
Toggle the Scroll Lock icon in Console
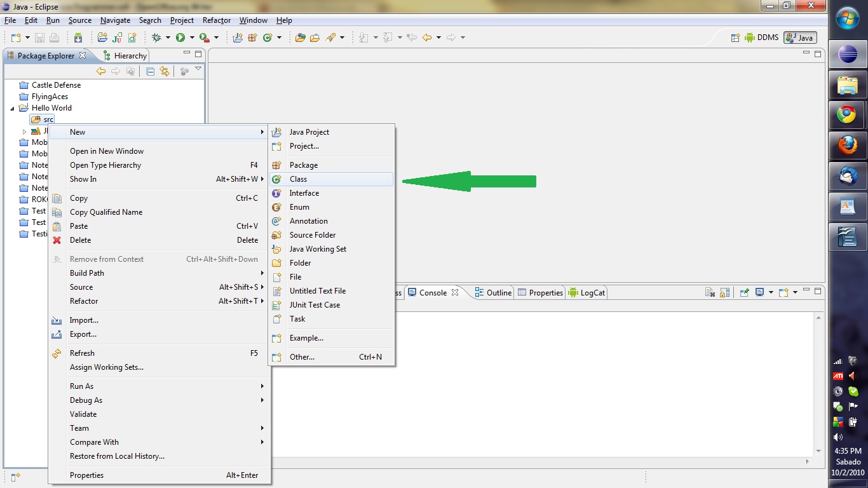724,292
